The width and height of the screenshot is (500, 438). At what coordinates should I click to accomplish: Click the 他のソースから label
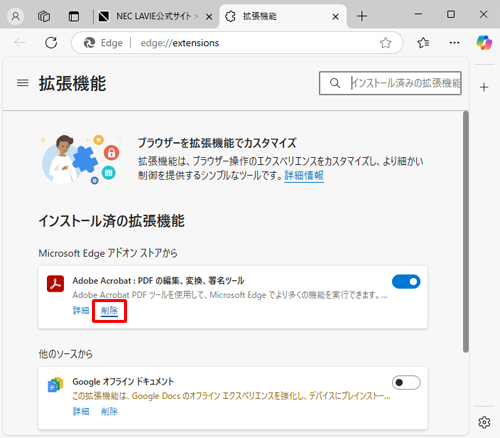pos(66,354)
